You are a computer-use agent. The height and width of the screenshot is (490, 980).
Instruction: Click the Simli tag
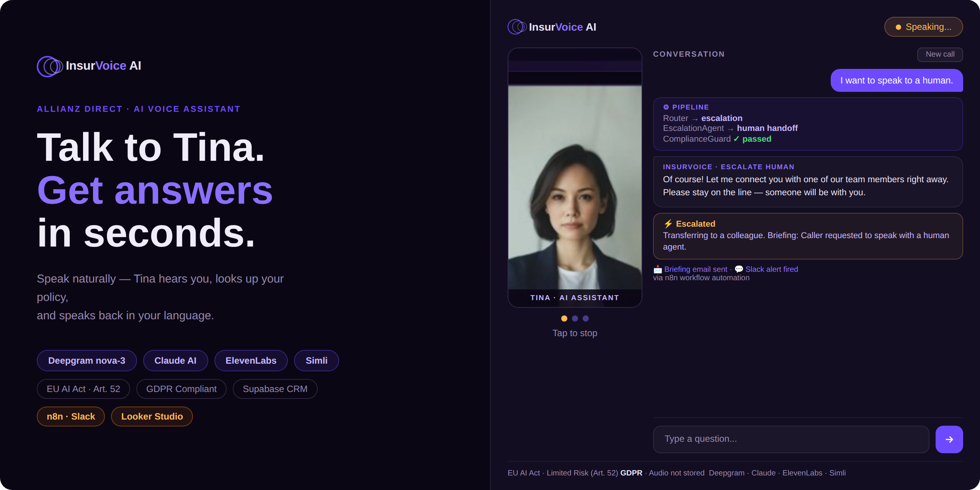coord(316,361)
